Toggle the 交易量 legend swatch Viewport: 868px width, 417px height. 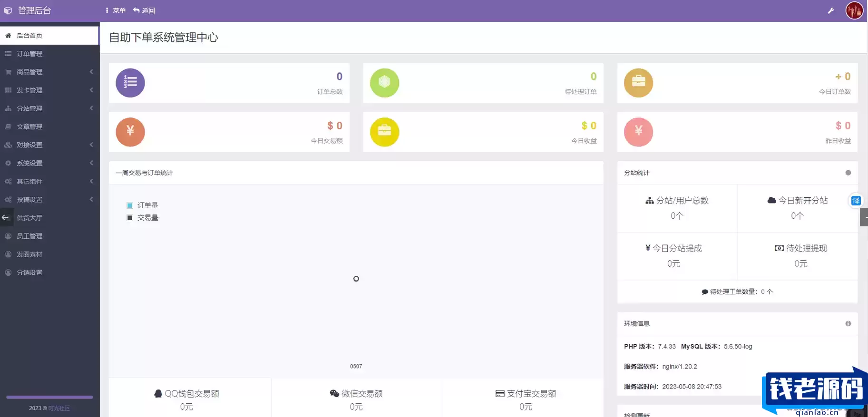130,218
